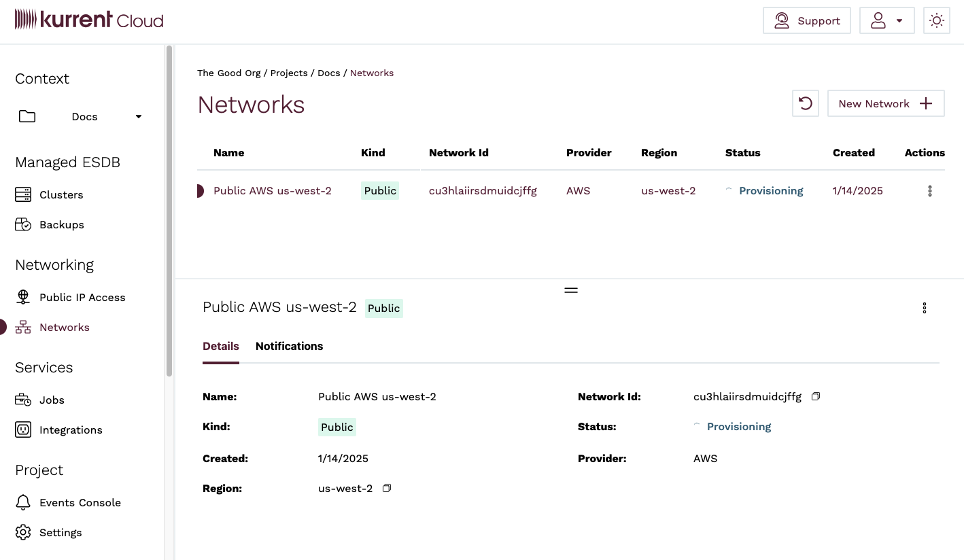Select the Integrations plug icon
The height and width of the screenshot is (560, 964).
[x=22, y=430]
